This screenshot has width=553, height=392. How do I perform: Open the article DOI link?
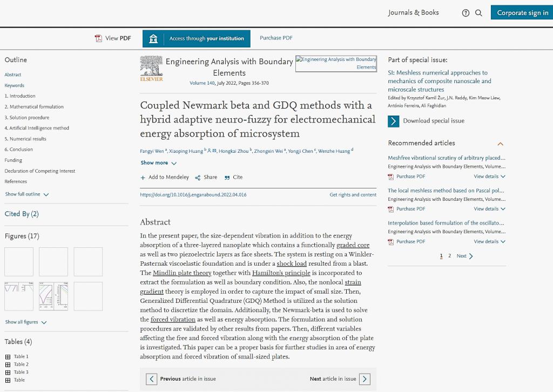pyautogui.click(x=193, y=195)
